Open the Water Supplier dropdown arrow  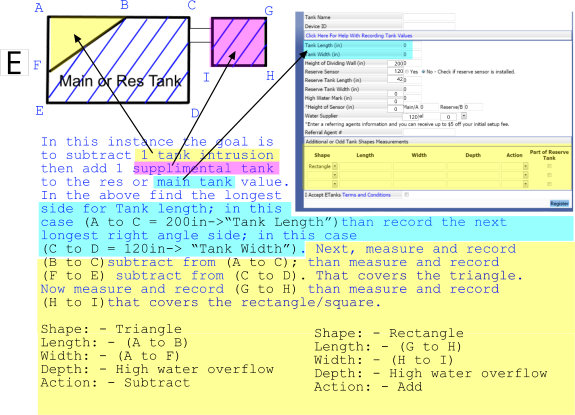coord(464,116)
